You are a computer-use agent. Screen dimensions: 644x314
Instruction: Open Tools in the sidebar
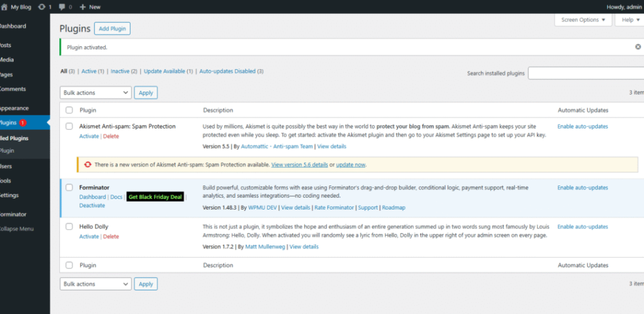(6, 181)
